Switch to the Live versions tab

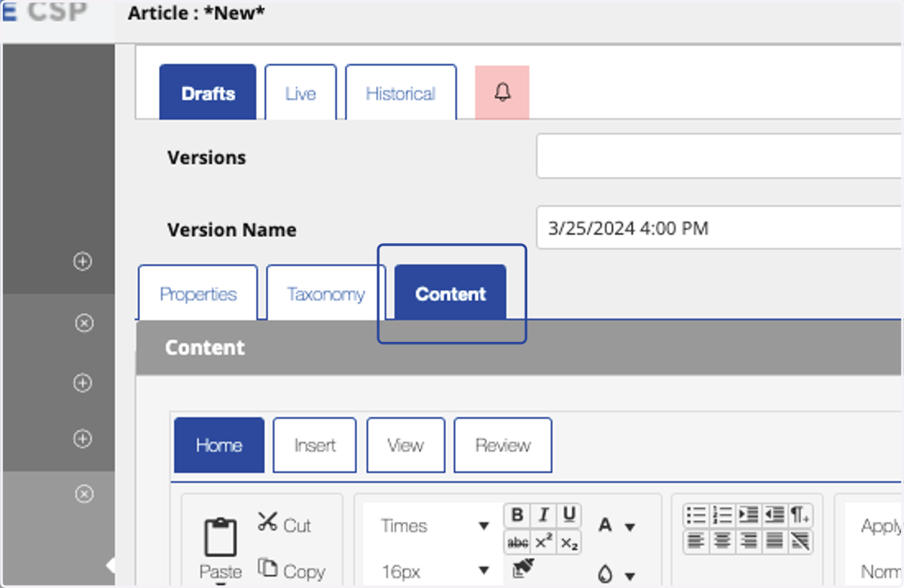(x=301, y=93)
